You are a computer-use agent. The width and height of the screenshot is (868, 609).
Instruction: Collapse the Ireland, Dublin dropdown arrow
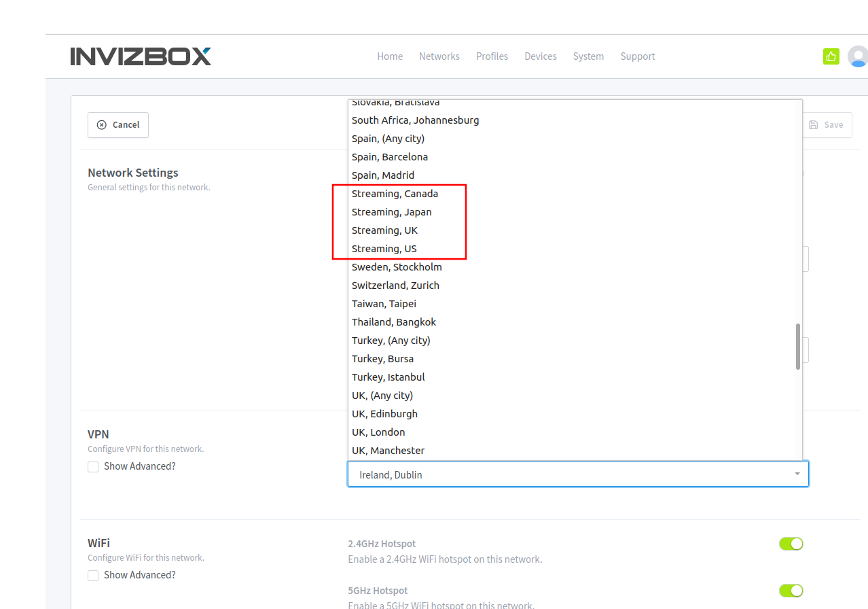797,474
